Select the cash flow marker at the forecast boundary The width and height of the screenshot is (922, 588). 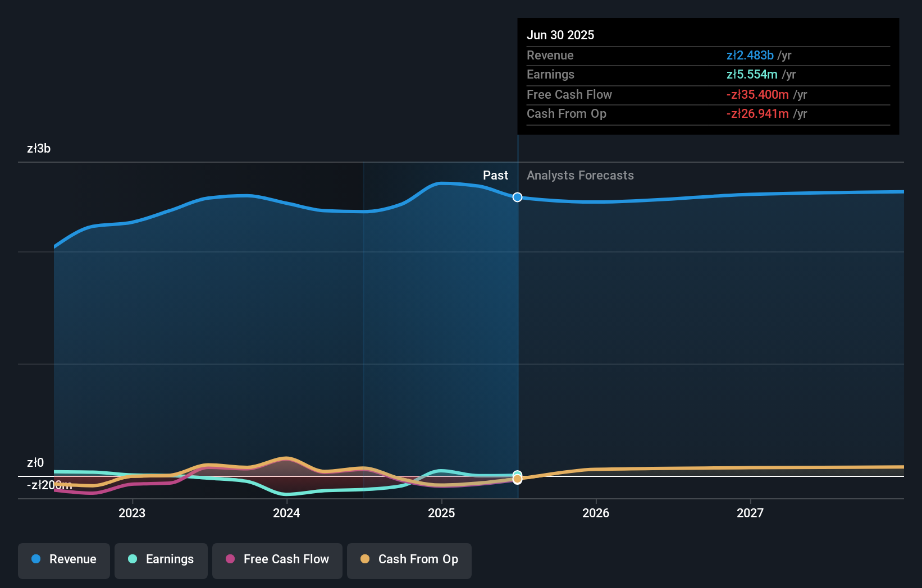point(517,479)
